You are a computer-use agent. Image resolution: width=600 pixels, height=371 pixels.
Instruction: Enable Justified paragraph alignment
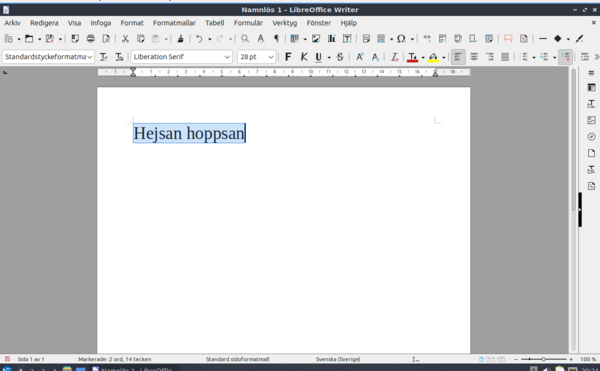[x=505, y=57]
